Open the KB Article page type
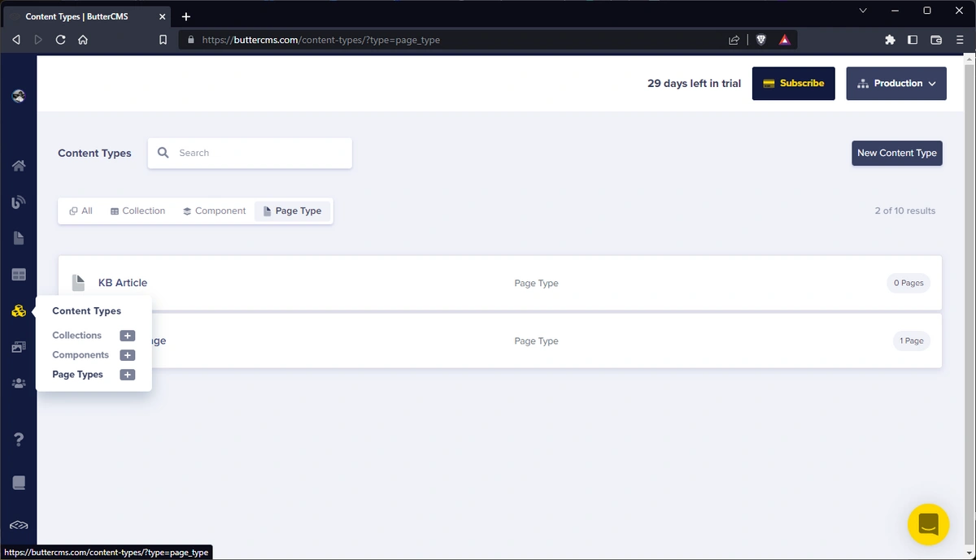The height and width of the screenshot is (560, 976). pos(123,283)
